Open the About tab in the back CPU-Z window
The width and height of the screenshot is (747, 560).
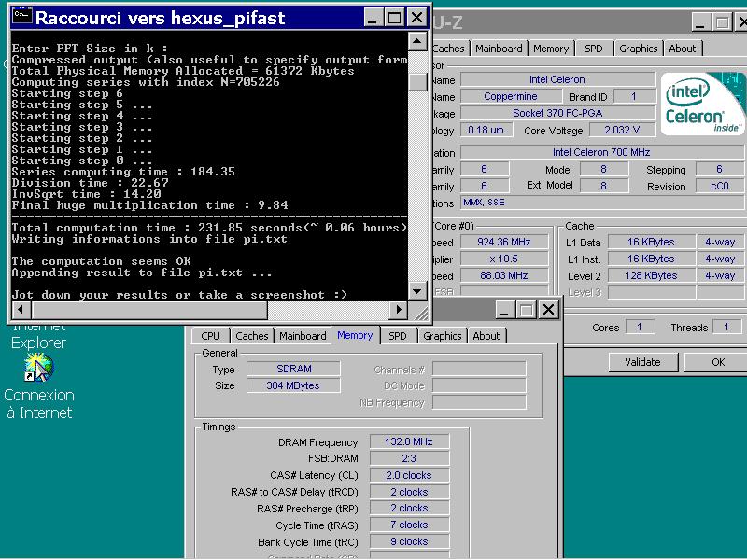[x=683, y=49]
